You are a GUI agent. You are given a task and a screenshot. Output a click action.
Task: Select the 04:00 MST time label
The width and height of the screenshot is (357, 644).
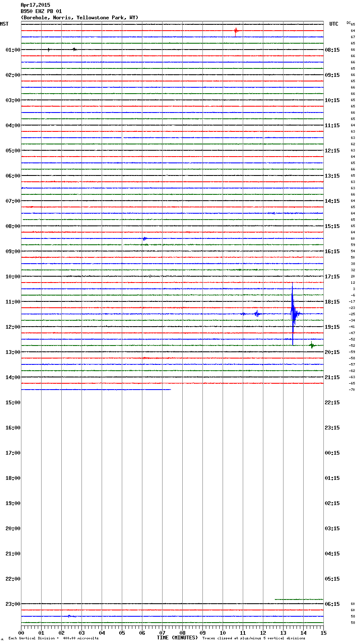click(13, 126)
